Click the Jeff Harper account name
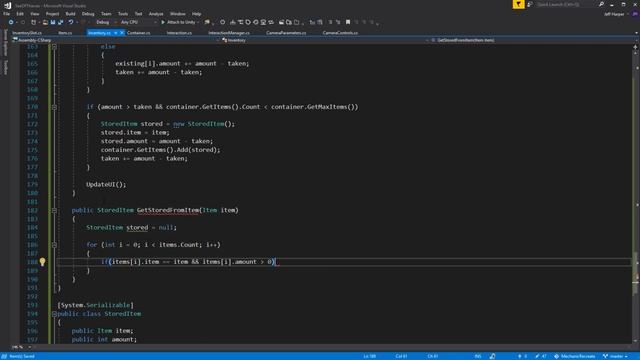This screenshot has width=640, height=360. pos(614,14)
